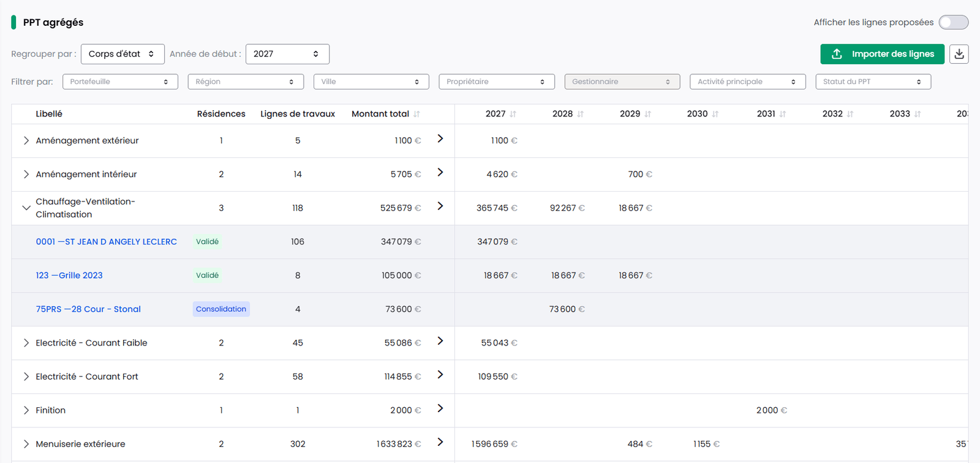Sort the 2030 column

coord(715,114)
